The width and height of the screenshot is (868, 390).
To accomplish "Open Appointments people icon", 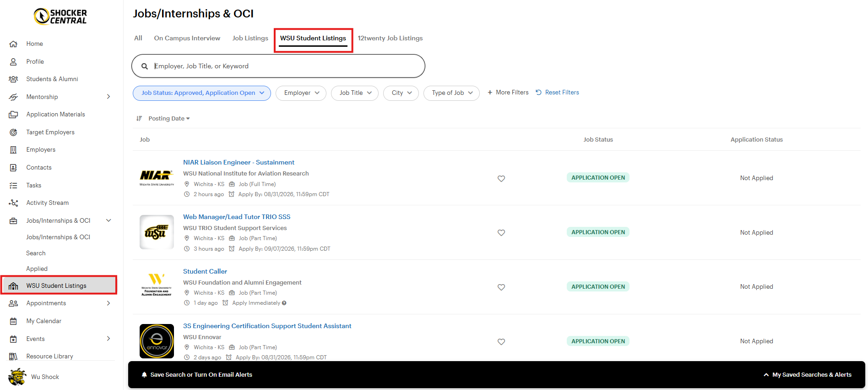I will [13, 303].
